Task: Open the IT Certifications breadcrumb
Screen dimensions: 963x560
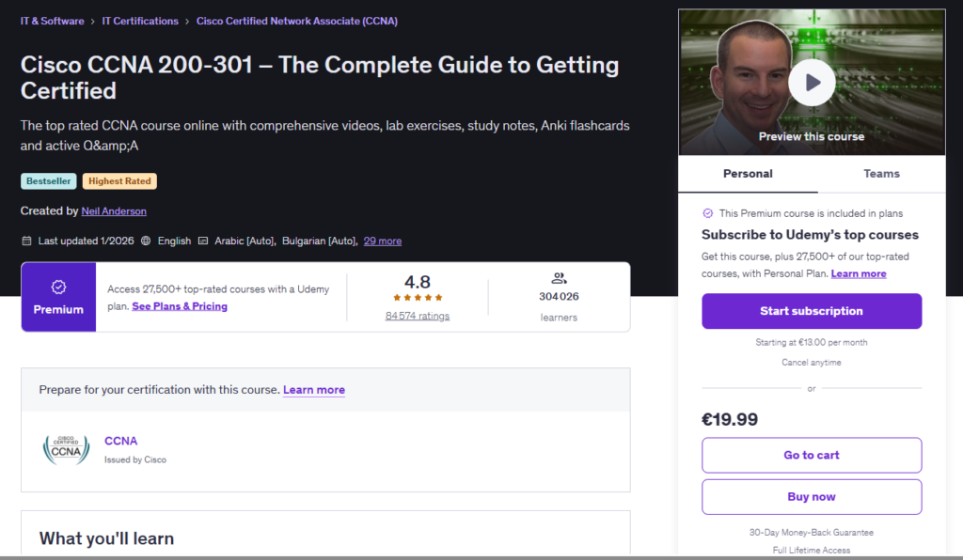Action: 140,21
